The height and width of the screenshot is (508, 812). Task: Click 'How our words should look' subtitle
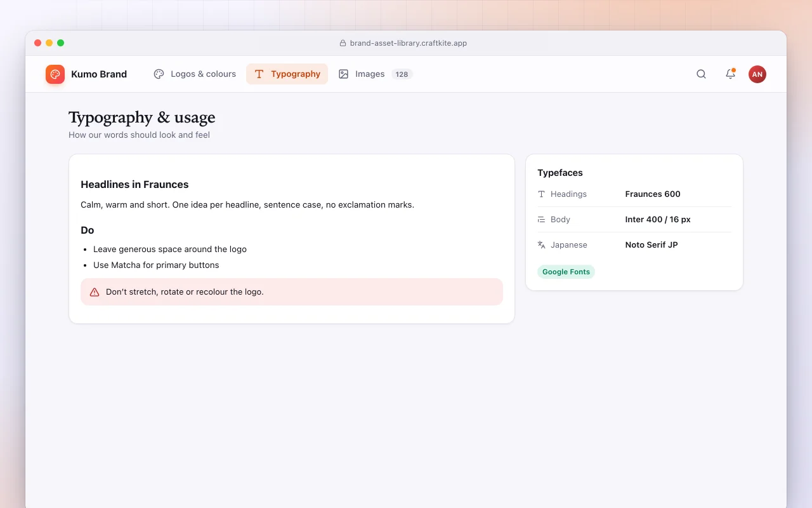coord(140,135)
